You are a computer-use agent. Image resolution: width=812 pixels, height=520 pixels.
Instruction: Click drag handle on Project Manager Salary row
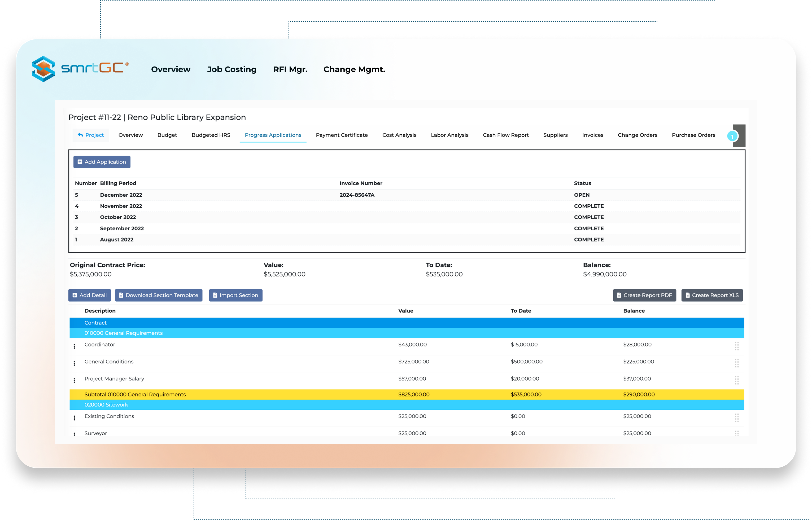[736, 380]
